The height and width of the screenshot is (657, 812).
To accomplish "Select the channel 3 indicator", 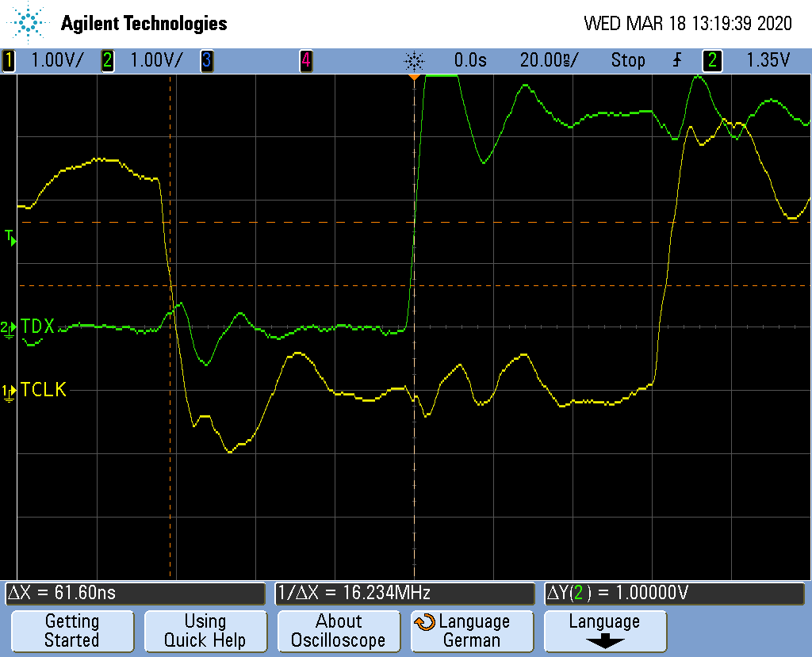I will pyautogui.click(x=206, y=60).
